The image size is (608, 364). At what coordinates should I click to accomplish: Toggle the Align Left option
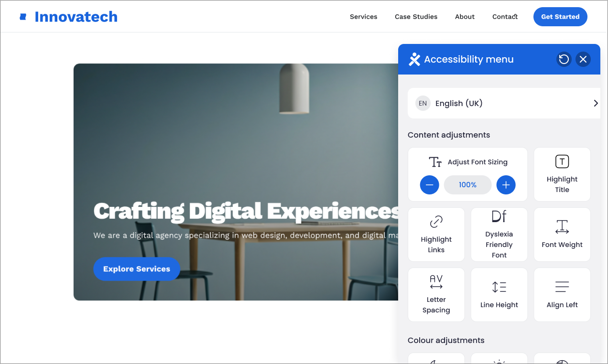click(562, 295)
